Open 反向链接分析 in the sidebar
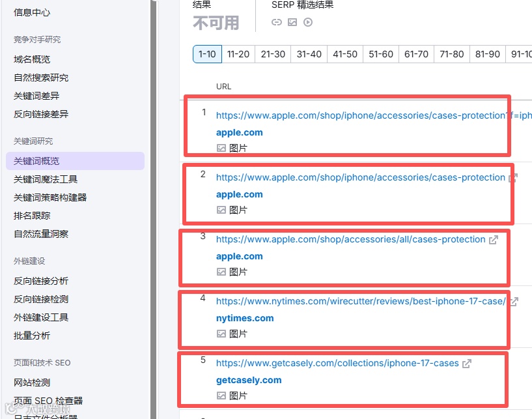Viewport: 532px width, 419px height. coord(41,281)
